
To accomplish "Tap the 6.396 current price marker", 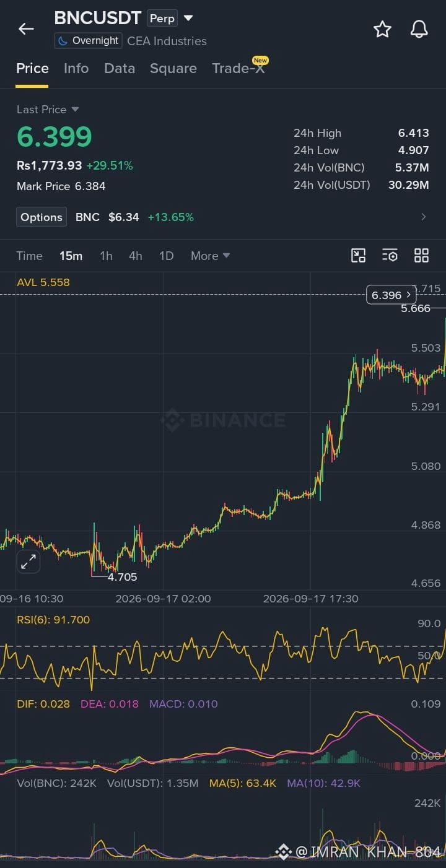I will [391, 295].
